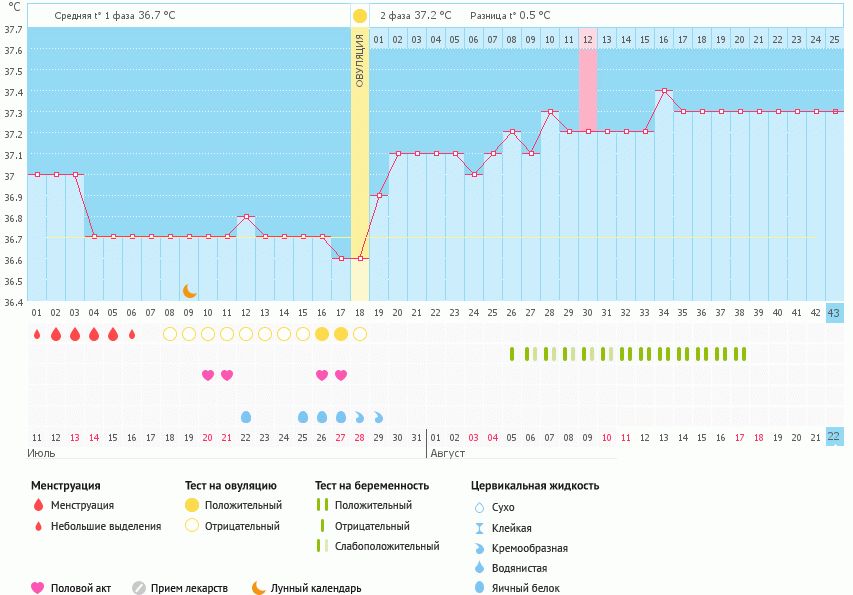Click the Август month label
This screenshot has width=853, height=595.
coord(448,453)
